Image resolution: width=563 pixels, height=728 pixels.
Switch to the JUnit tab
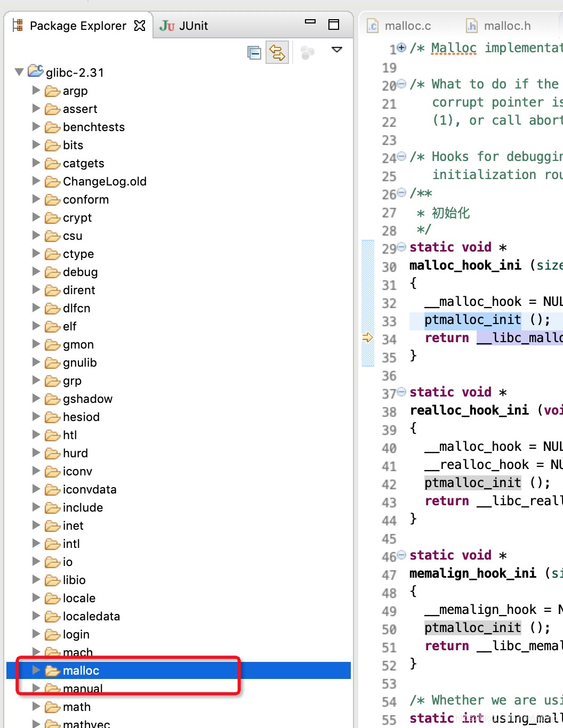click(x=184, y=26)
